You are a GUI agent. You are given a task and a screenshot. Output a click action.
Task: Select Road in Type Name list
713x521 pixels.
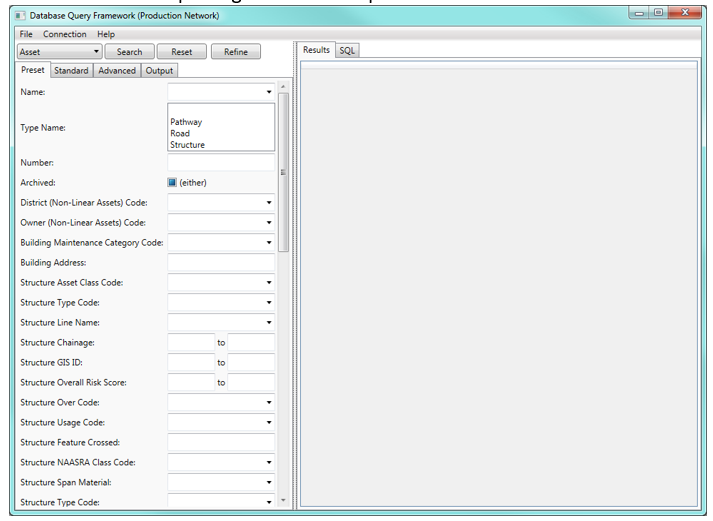[x=180, y=133]
